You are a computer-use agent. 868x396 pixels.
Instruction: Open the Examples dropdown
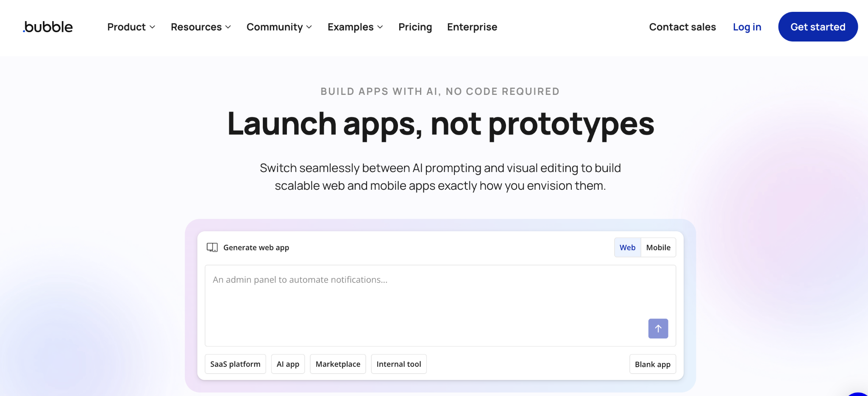[x=355, y=27]
